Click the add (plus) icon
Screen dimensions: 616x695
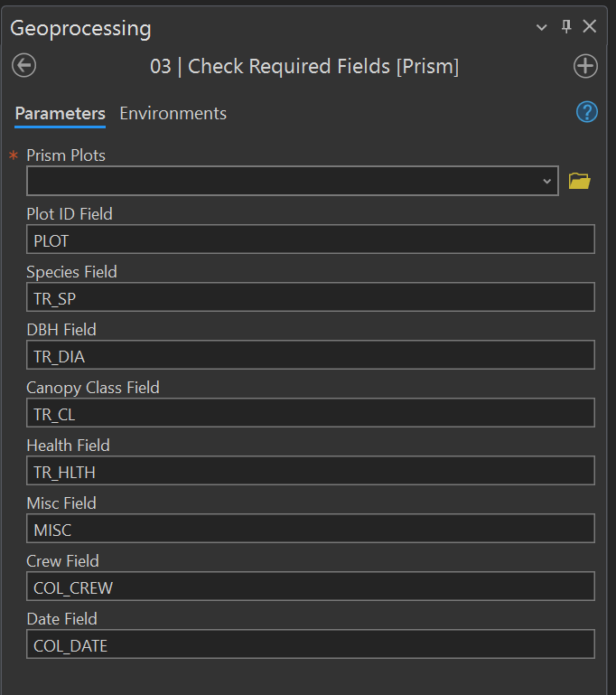point(585,66)
